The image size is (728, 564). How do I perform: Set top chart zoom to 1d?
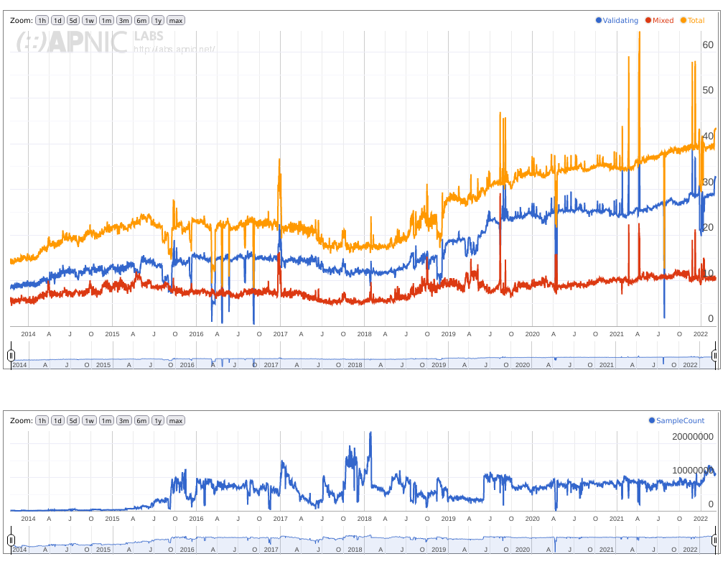coord(57,21)
